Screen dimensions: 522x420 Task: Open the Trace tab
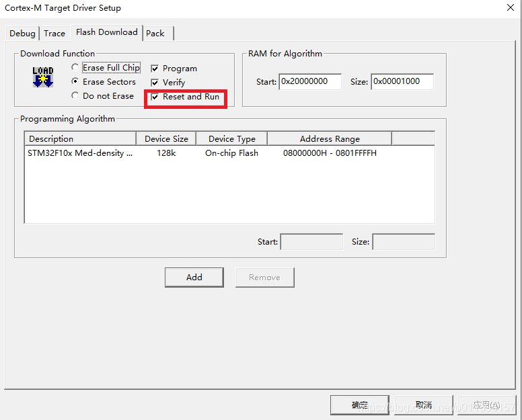(54, 34)
